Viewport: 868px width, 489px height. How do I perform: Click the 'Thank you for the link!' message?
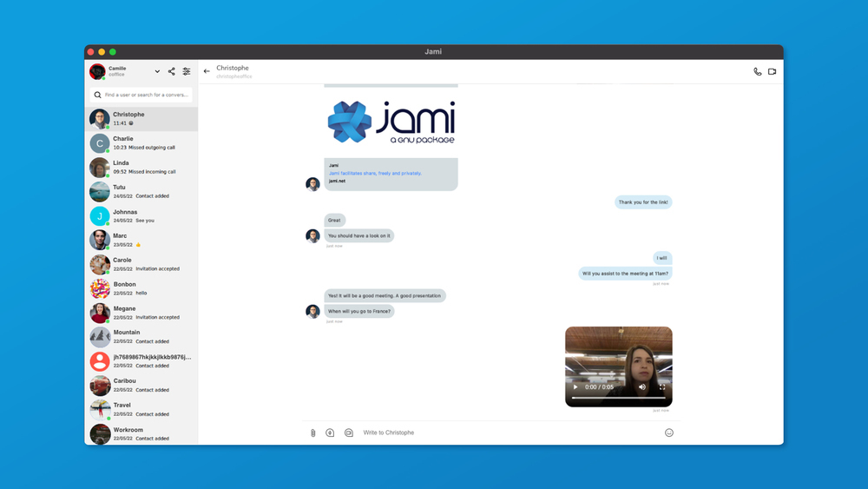pos(643,202)
